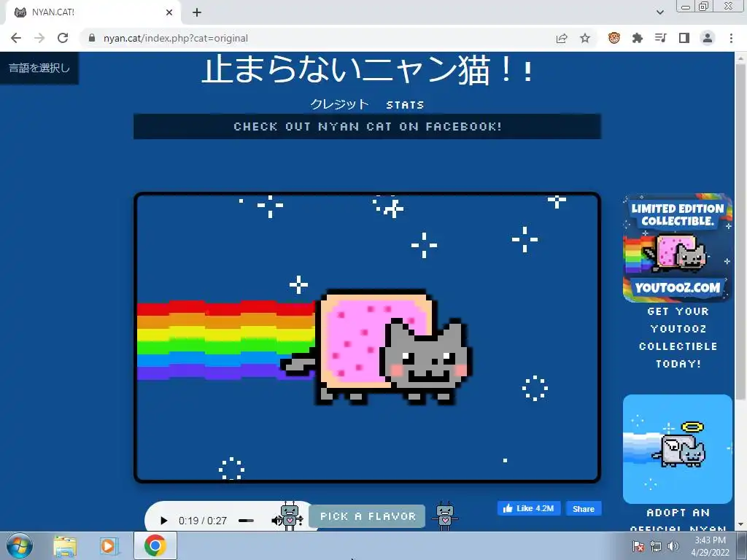Screen dimensions: 747x560
Task: Click the address bar URL
Action: point(176,38)
